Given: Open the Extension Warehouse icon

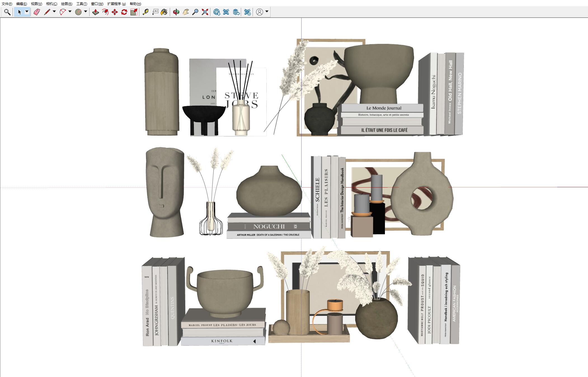Looking at the screenshot, I should point(226,12).
